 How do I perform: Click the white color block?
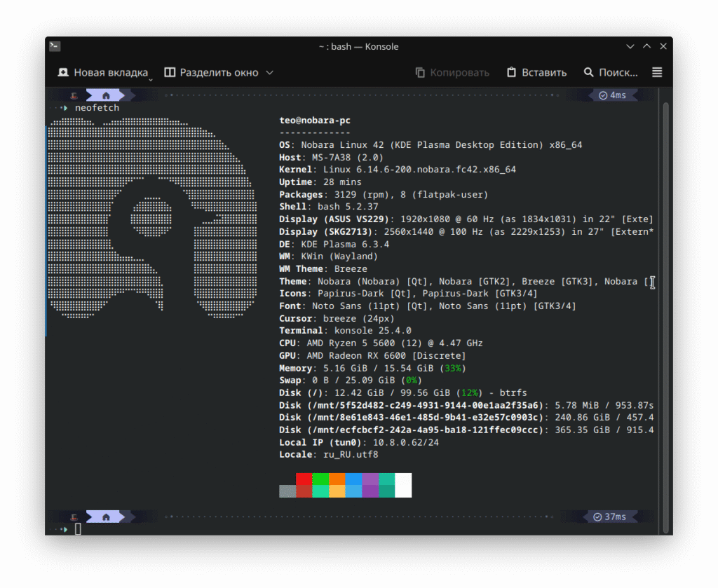tap(403, 486)
